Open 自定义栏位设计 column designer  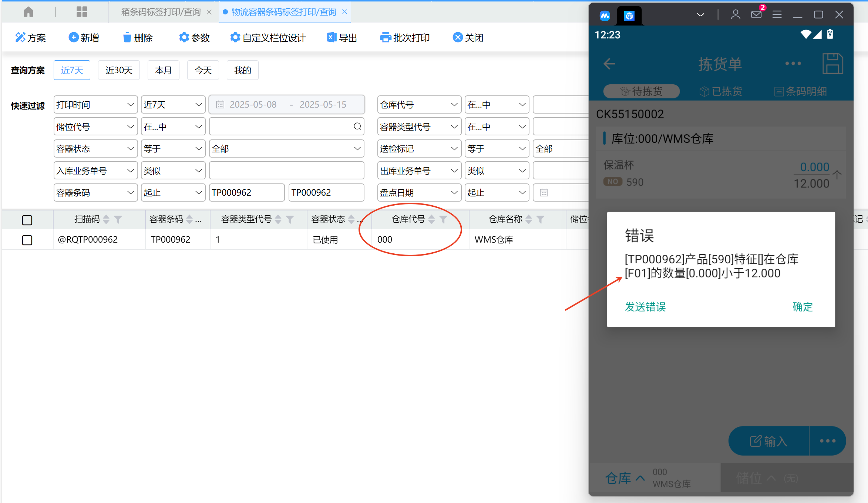[268, 37]
